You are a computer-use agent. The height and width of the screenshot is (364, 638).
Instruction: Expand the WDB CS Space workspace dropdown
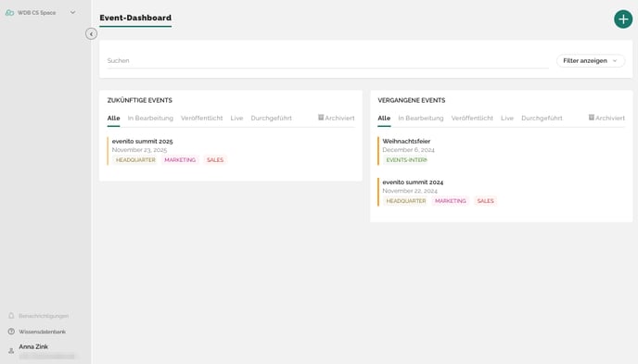coord(72,13)
